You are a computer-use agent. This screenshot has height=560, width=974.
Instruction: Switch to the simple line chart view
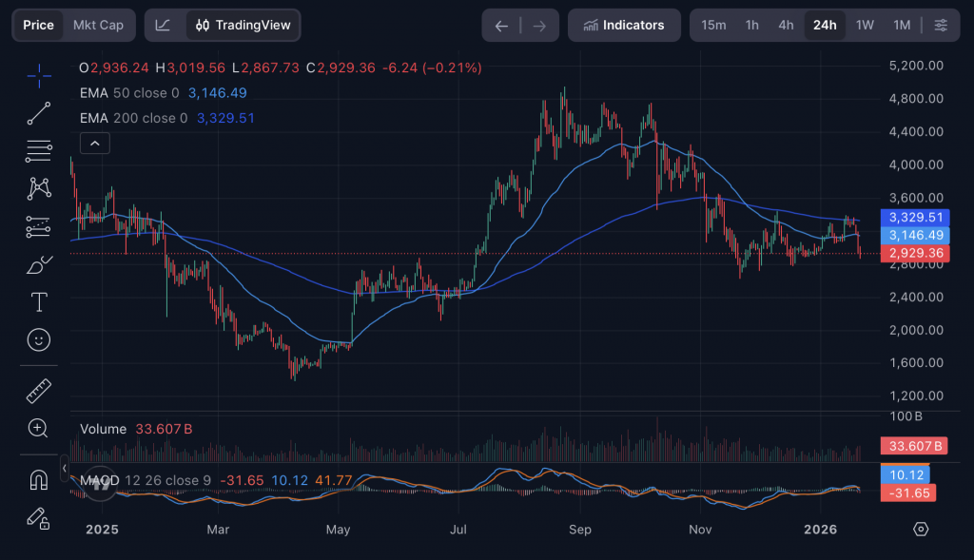(164, 26)
